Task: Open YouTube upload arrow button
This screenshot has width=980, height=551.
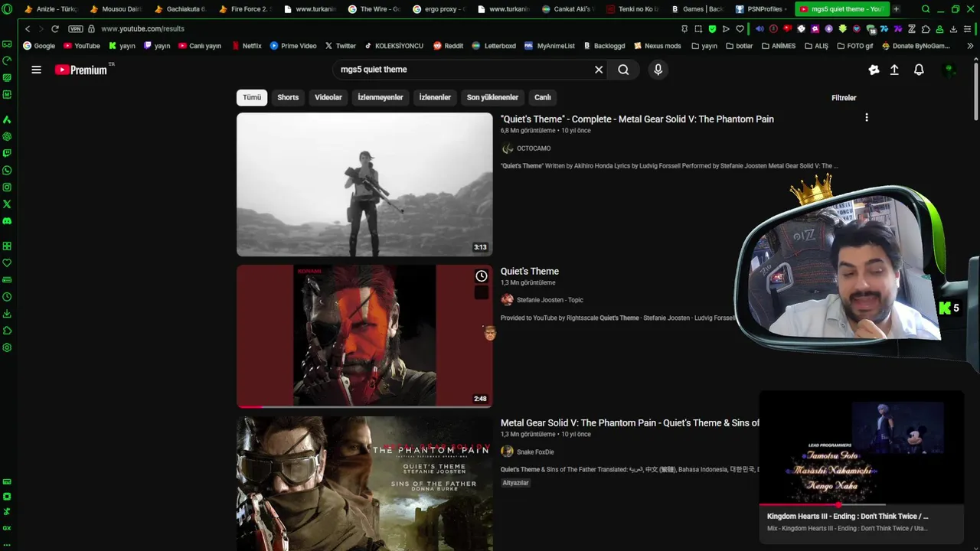Action: click(x=894, y=70)
